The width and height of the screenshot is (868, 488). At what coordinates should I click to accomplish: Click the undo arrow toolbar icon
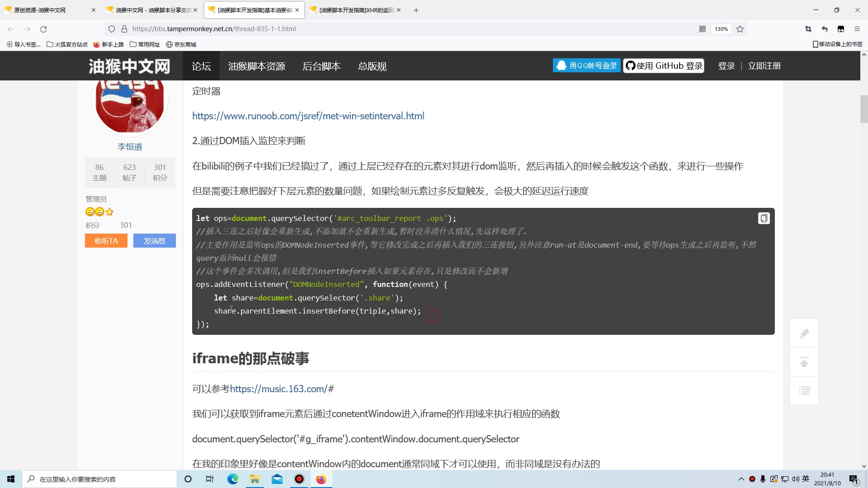pos(825,29)
